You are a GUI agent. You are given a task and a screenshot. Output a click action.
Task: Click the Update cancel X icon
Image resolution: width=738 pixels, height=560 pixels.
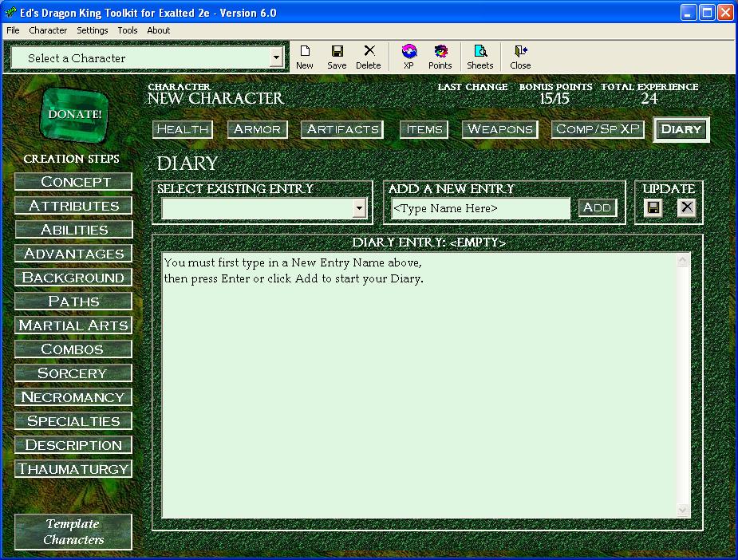(x=686, y=207)
